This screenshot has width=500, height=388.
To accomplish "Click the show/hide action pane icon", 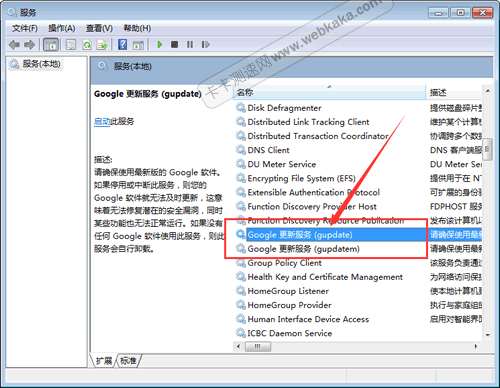I will click(138, 45).
